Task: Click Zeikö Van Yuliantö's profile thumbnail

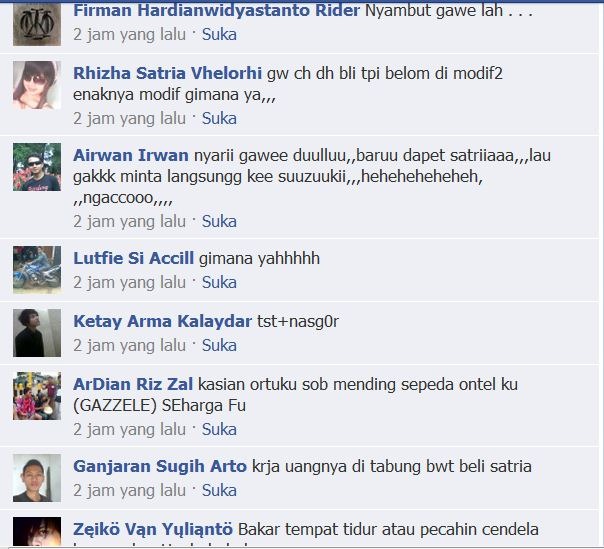Action: 37,532
